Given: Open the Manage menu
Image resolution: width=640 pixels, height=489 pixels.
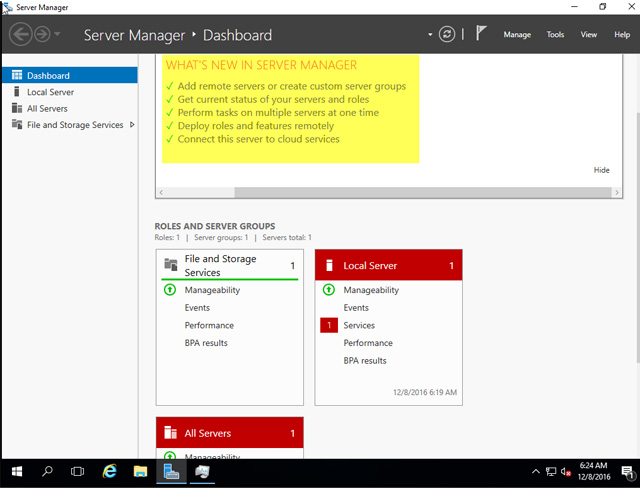Looking at the screenshot, I should pos(517,35).
